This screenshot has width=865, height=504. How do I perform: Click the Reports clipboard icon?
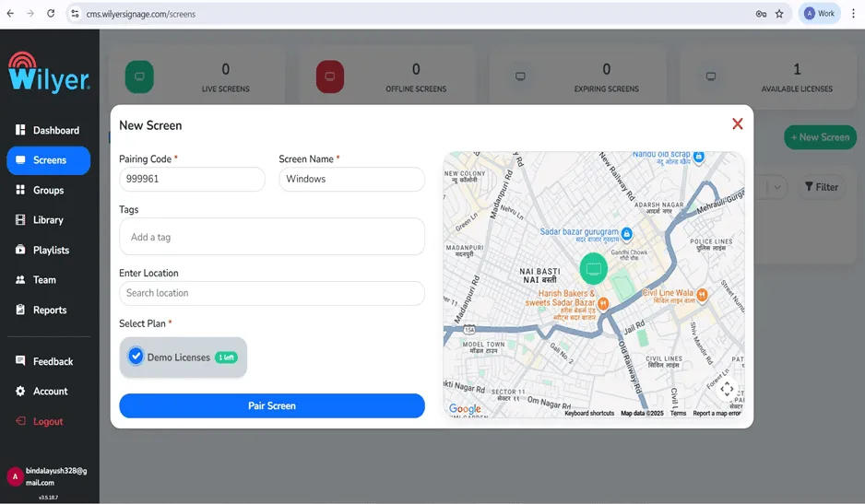pyautogui.click(x=20, y=310)
